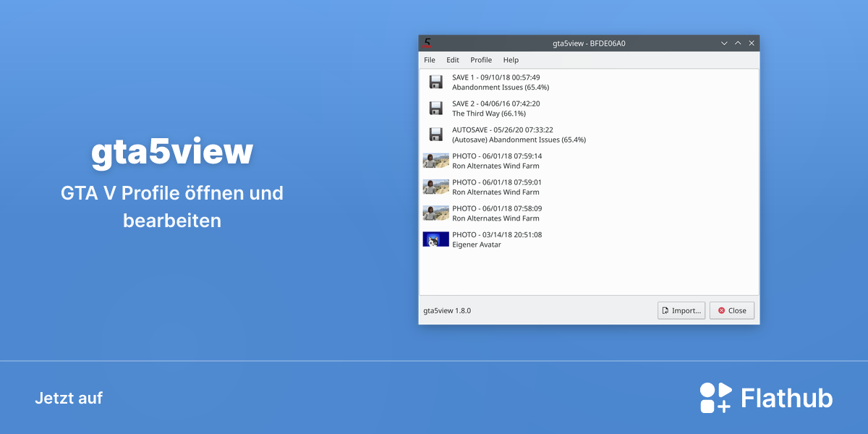Click the 'gta5view 1.8.0' version label
This screenshot has width=868, height=434.
(447, 310)
